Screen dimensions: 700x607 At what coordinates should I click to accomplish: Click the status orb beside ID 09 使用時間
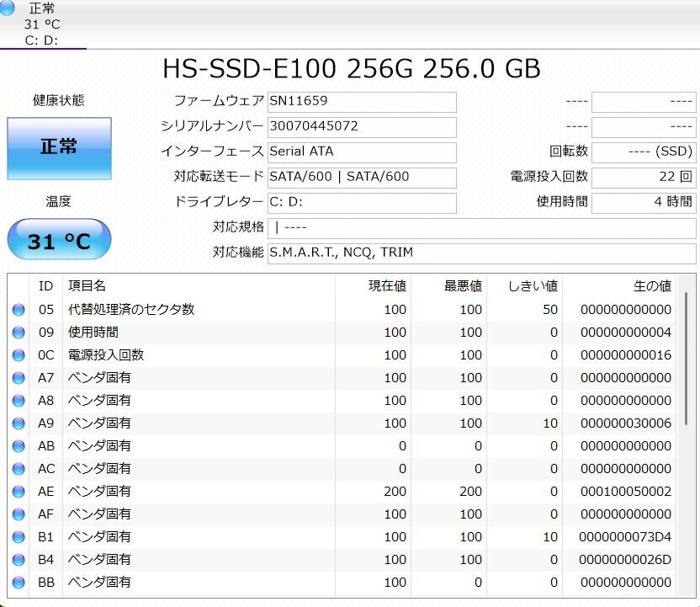[19, 333]
